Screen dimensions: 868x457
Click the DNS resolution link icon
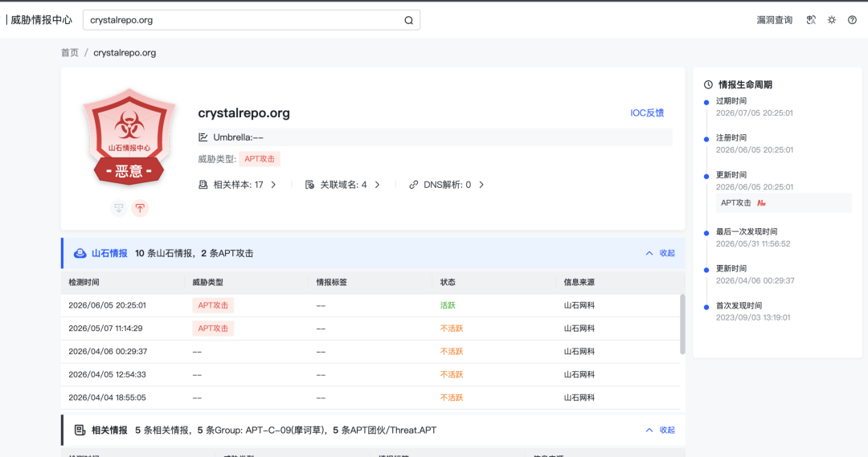(x=414, y=185)
